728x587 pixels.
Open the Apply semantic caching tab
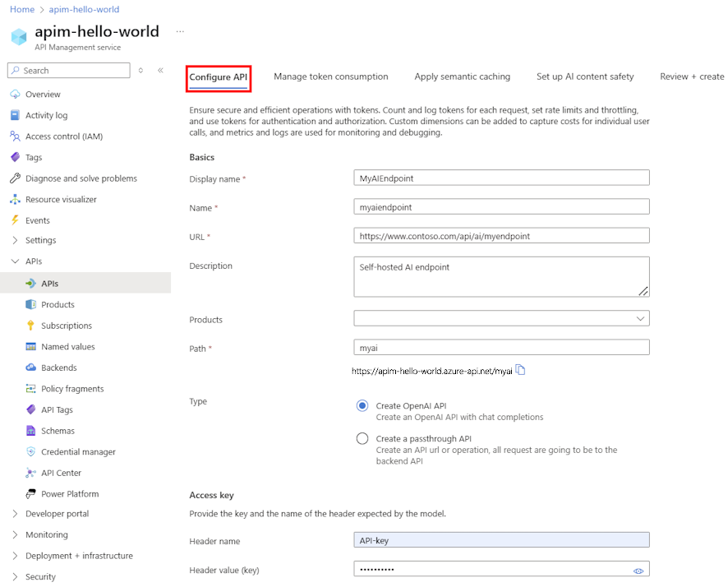[462, 76]
